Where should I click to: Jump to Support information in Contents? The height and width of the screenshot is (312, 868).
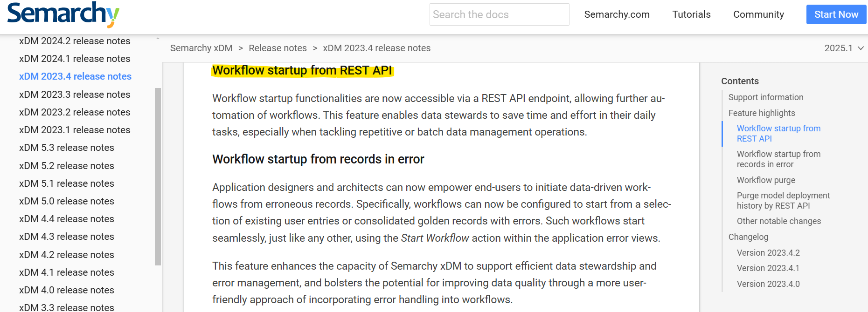[x=766, y=97]
